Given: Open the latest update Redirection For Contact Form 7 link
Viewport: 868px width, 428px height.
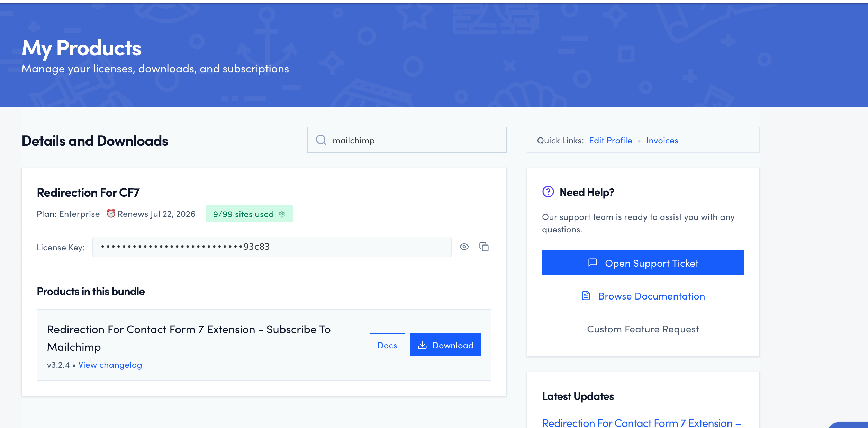Looking at the screenshot, I should pos(641,423).
